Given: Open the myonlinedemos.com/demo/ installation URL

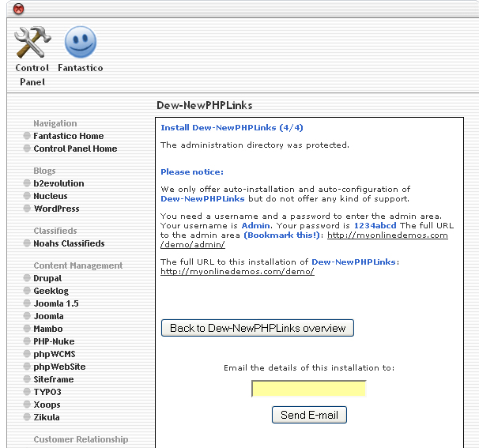Looking at the screenshot, I should 237,272.
